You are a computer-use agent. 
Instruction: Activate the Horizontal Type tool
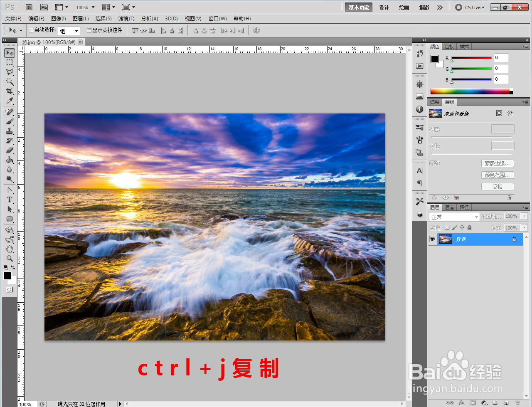10,198
